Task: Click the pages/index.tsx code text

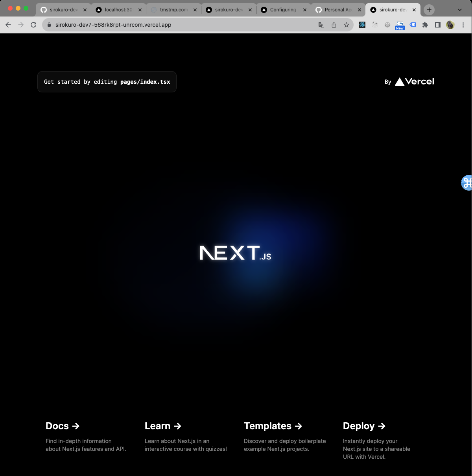Action: pyautogui.click(x=145, y=82)
